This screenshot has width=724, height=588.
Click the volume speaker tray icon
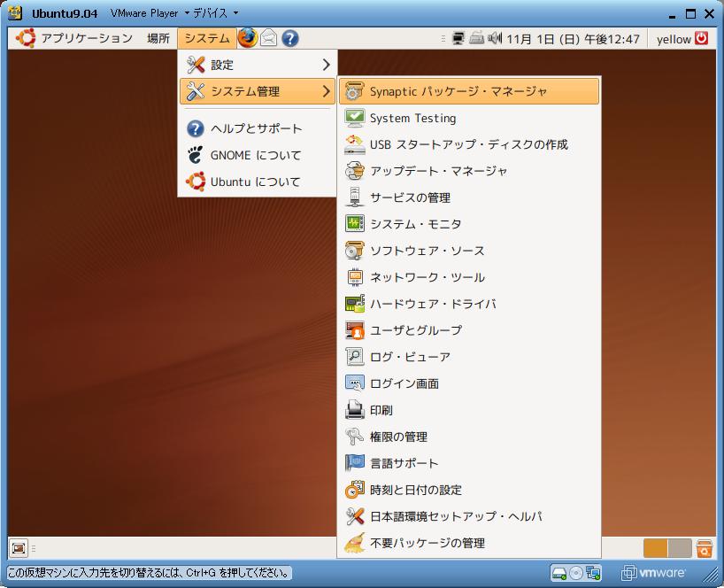(x=495, y=38)
